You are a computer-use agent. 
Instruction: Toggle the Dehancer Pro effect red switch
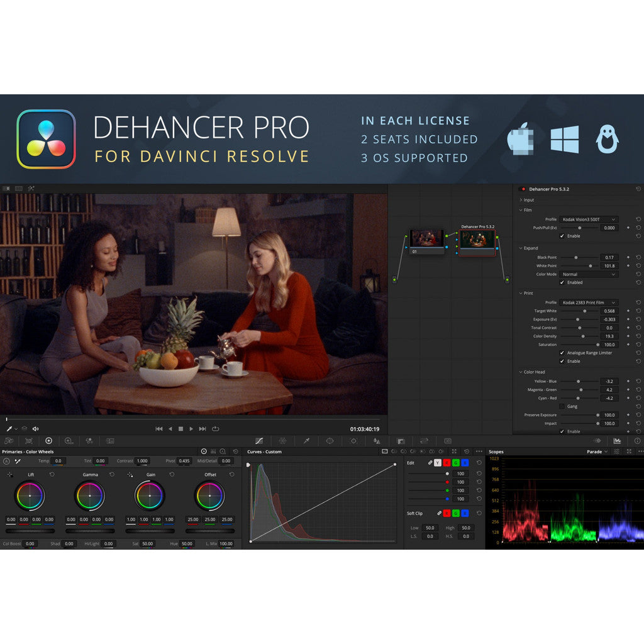[523, 189]
